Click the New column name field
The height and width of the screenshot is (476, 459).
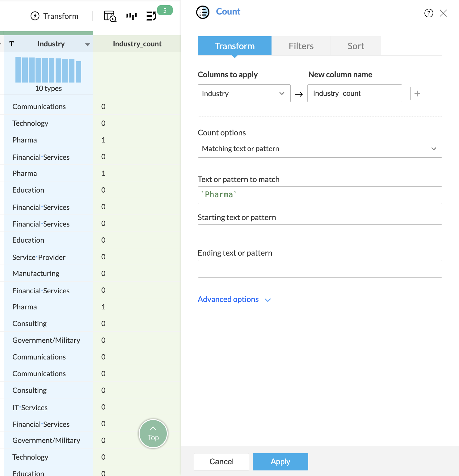pyautogui.click(x=354, y=93)
